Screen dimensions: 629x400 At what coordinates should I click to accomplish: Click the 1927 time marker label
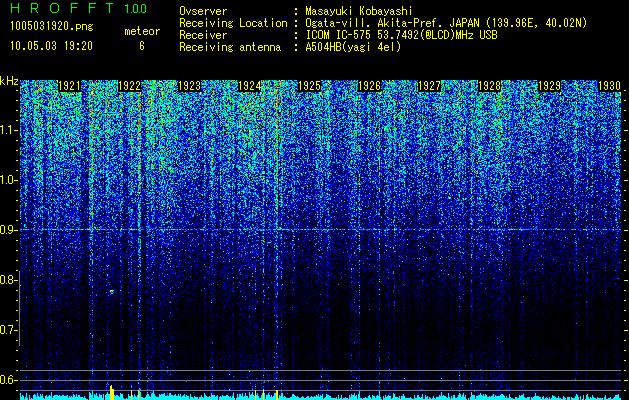coord(430,86)
